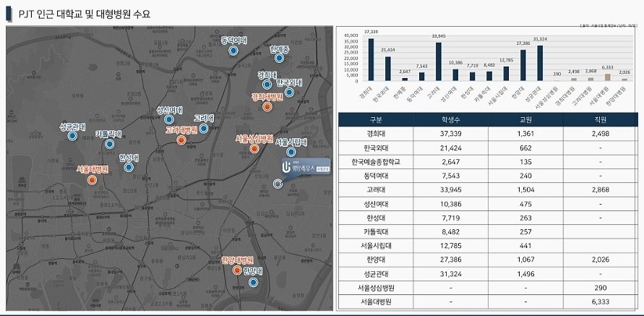Image resolution: width=644 pixels, height=316 pixels.
Task: Click the '서울성심병원' table row label
Action: [376, 288]
